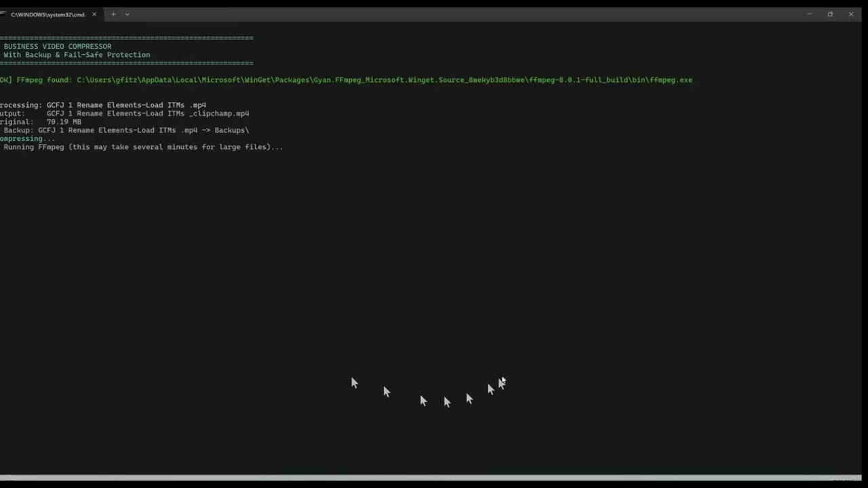The image size is (868, 488).
Task: Minimize the terminal window
Action: click(809, 14)
